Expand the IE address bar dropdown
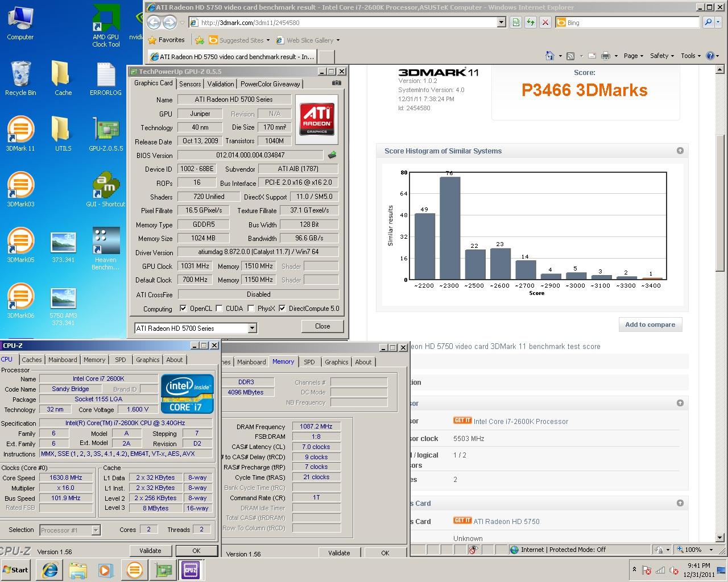Screen dimensions: 728x582 (501, 22)
